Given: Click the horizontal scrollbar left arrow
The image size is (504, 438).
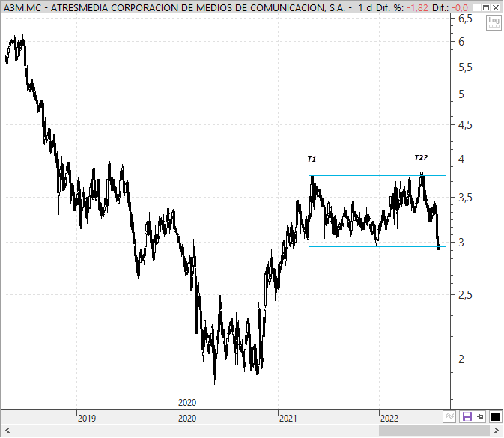Looking at the screenshot, I should (x=7, y=430).
